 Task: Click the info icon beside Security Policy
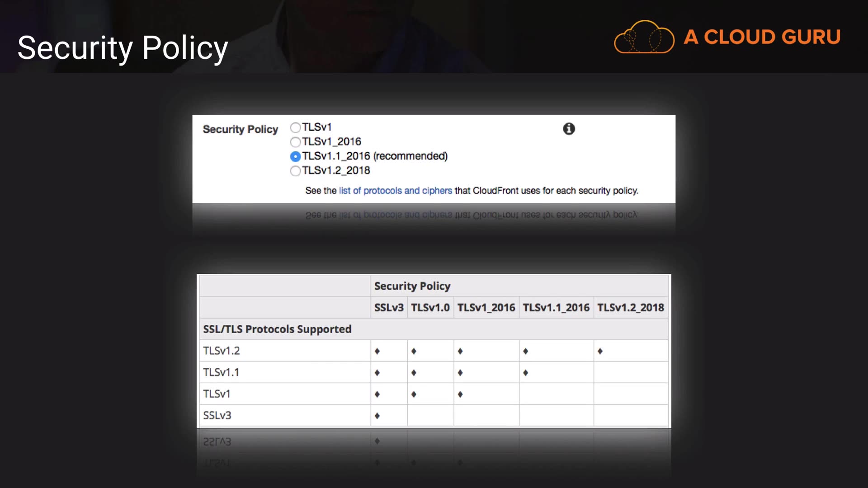(569, 129)
